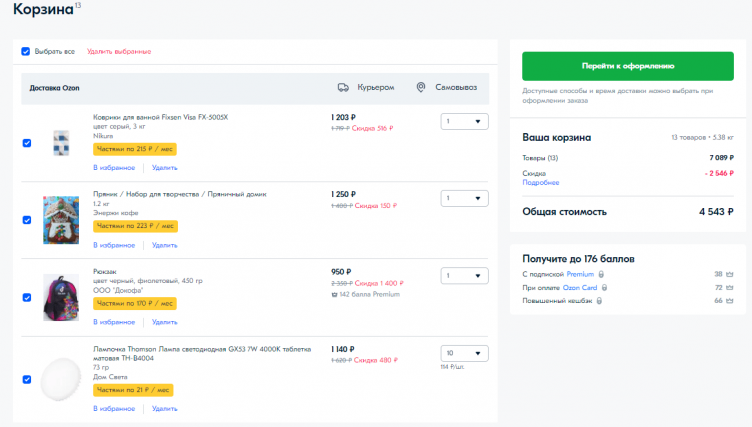Toggle the Выбрать все checkbox
Image resolution: width=752 pixels, height=427 pixels.
(26, 51)
